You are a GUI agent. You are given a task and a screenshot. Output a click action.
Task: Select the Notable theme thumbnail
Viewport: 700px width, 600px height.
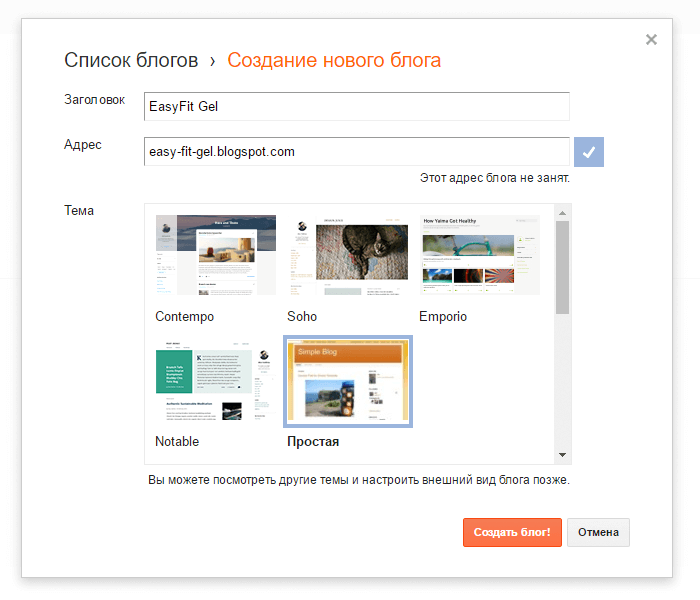216,381
